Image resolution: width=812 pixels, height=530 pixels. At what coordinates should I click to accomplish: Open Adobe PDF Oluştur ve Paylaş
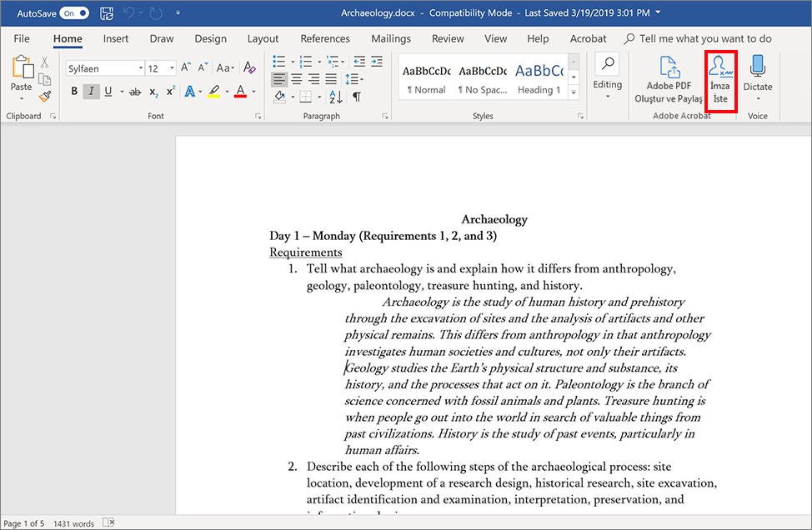[x=669, y=79]
